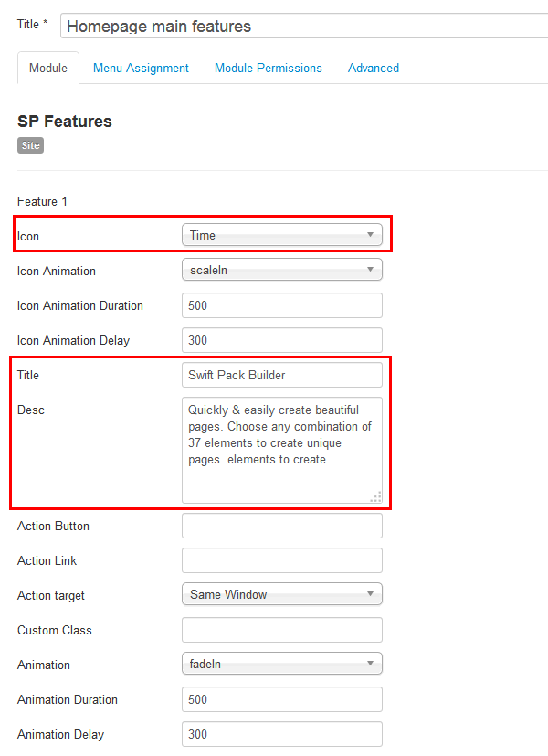Viewport: 548px width, 756px height.
Task: Expand the Icon Animation scaleIn dropdown
Action: 281,270
